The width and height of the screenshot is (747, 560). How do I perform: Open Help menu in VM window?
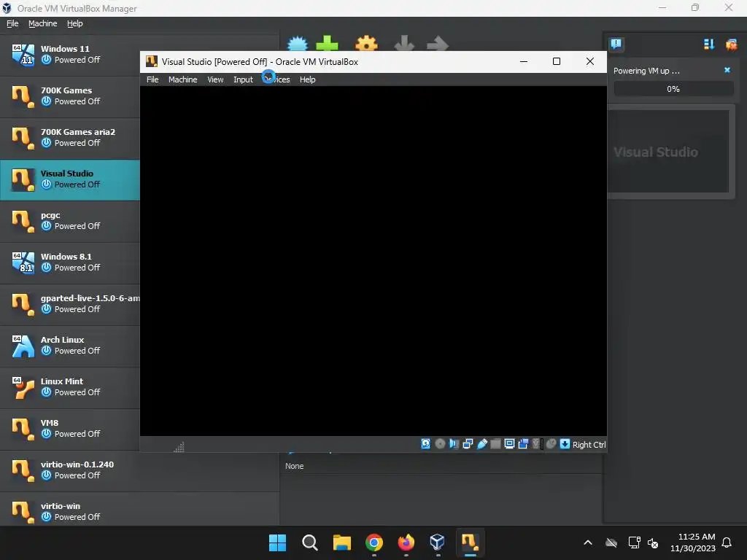pos(307,79)
